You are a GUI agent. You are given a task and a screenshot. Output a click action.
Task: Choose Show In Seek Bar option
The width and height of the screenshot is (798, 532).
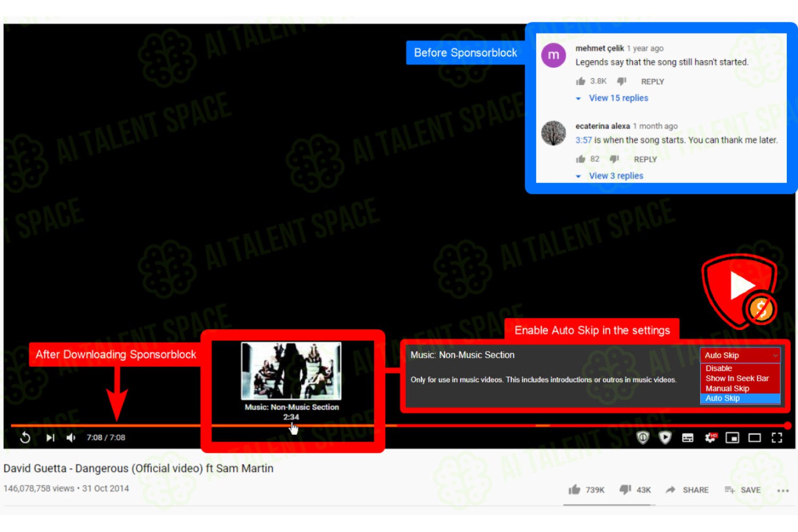(740, 378)
